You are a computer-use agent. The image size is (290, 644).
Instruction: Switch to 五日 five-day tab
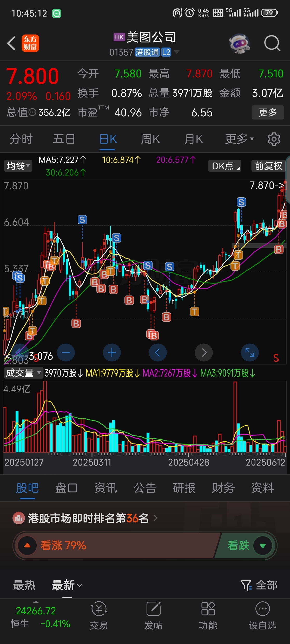64,139
